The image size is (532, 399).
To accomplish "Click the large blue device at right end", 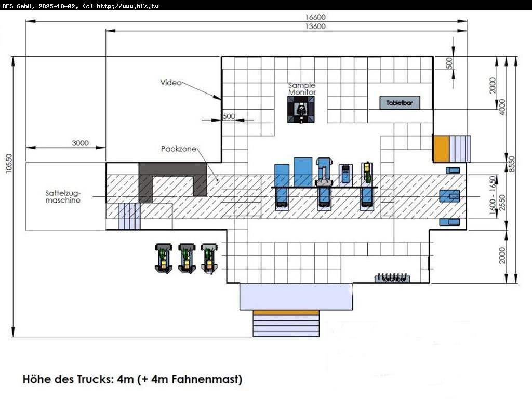I will pos(449,196).
